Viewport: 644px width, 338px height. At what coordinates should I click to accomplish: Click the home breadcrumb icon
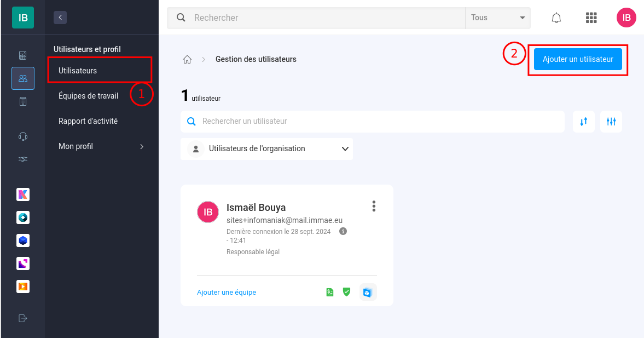(187, 60)
